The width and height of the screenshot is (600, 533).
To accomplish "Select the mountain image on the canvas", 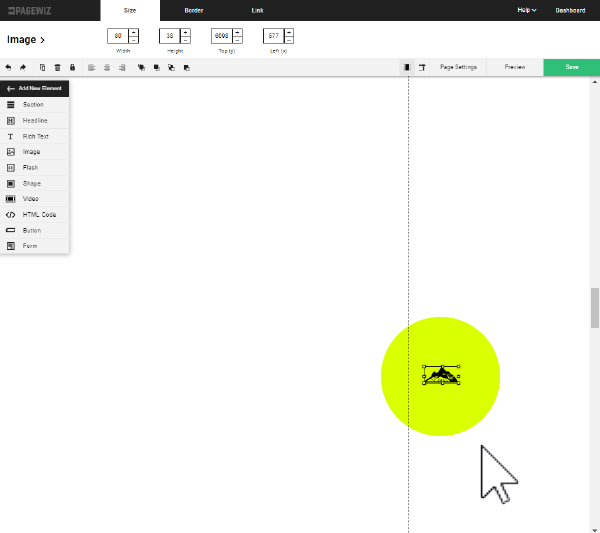I will 441,375.
